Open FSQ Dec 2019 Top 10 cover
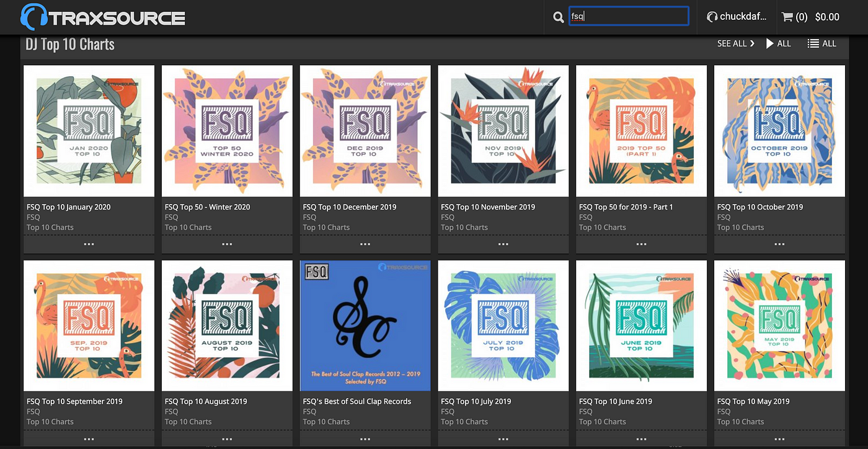Screen dimensions: 868x449 365,131
